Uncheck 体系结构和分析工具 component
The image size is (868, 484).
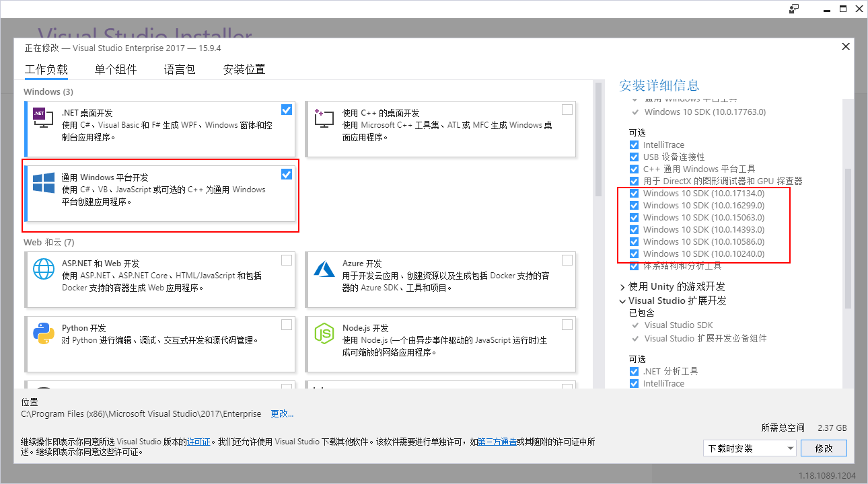[x=634, y=266]
